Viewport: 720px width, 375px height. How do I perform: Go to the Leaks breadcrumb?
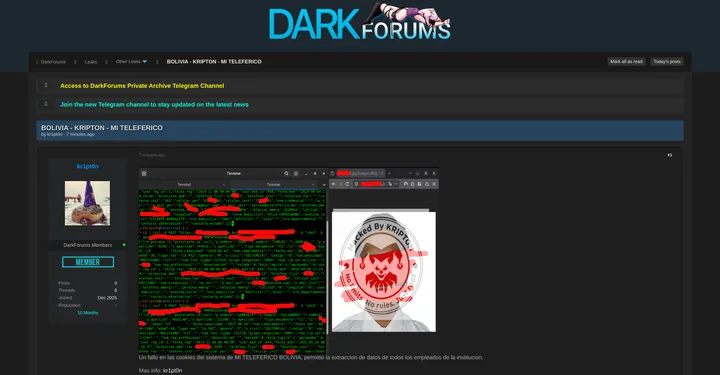click(x=90, y=62)
